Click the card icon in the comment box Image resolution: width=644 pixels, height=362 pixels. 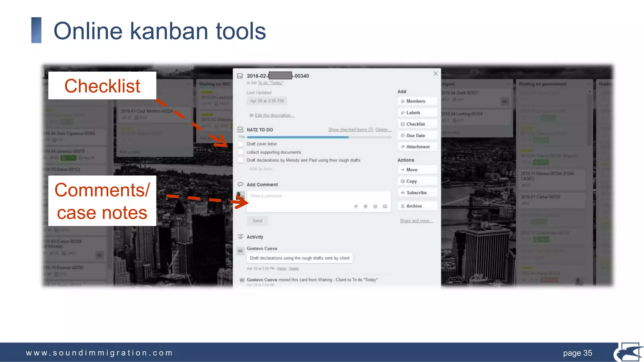[x=385, y=206]
